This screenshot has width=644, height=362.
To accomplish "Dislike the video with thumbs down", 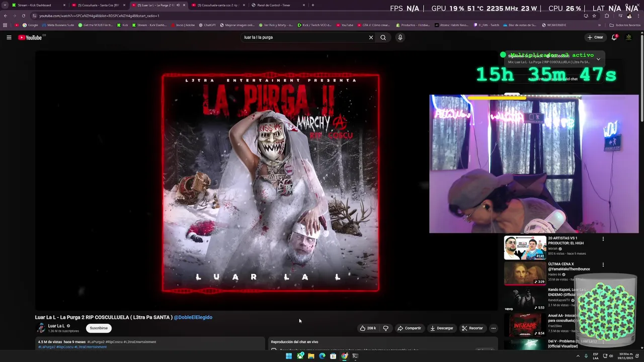I will coord(385,328).
